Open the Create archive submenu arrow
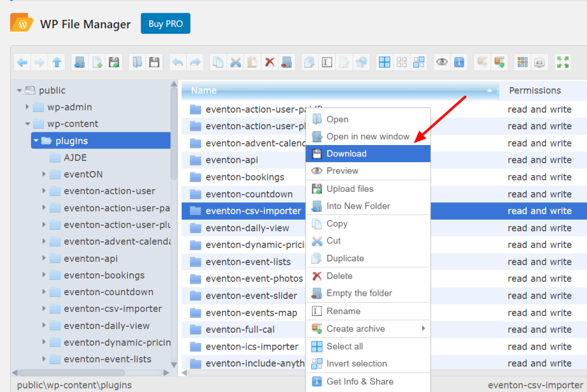The image size is (587, 392). (424, 328)
